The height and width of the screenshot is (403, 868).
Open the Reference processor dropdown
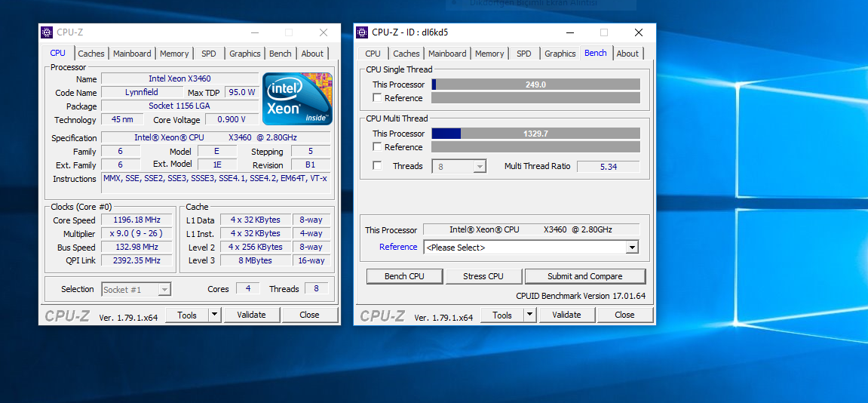531,248
